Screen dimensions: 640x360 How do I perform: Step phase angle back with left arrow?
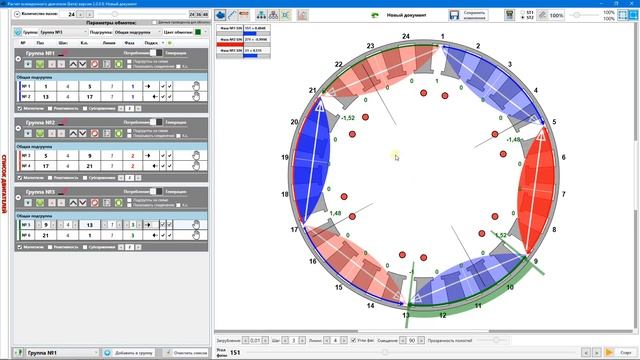586,352
